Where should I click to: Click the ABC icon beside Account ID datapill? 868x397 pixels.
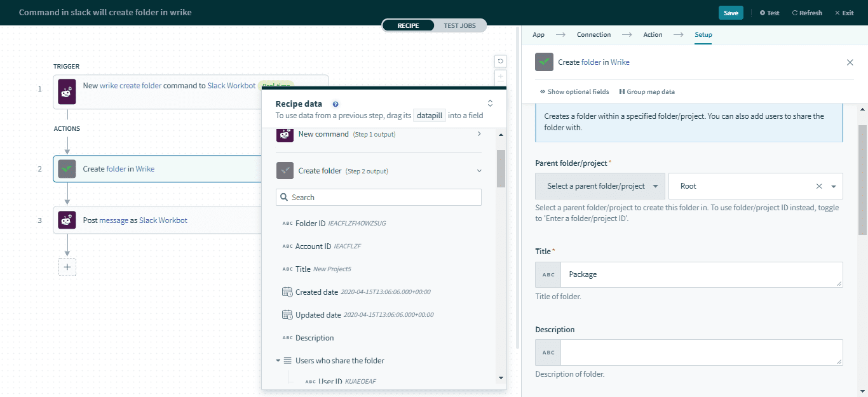click(x=285, y=246)
